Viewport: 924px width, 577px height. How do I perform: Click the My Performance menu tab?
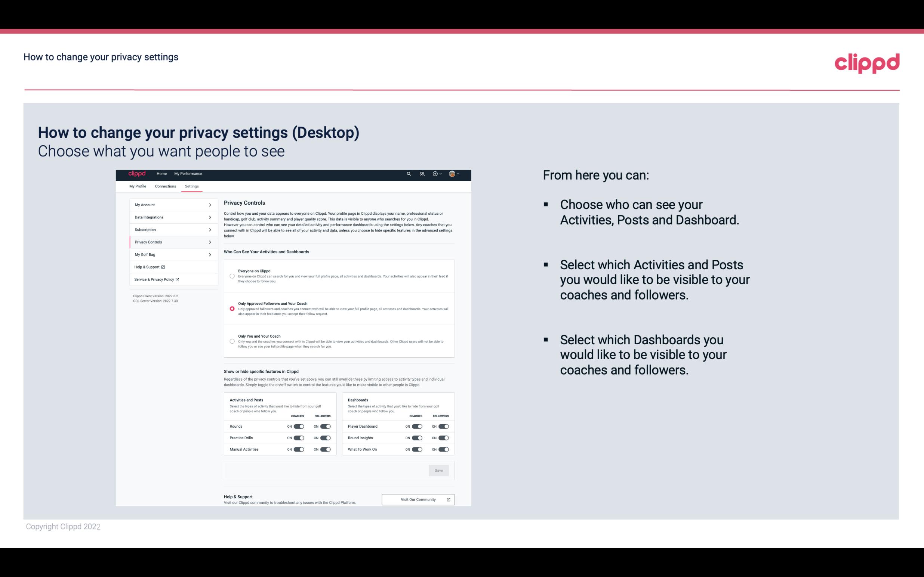(188, 174)
